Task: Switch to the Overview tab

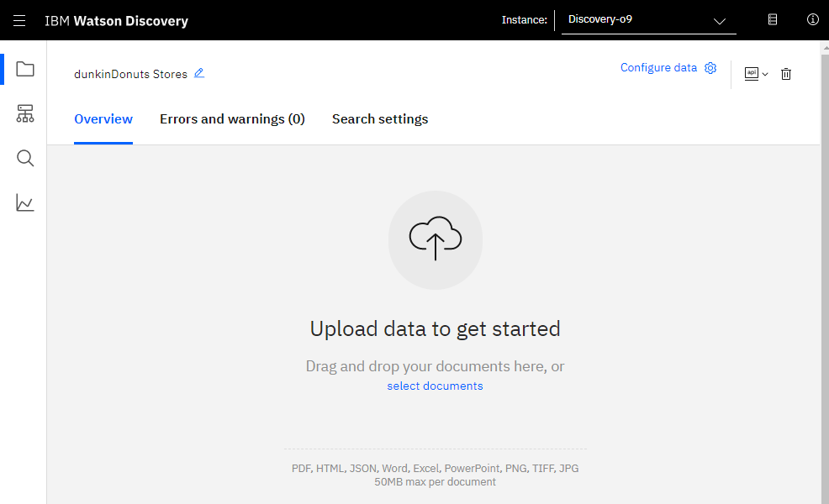Action: (103, 119)
